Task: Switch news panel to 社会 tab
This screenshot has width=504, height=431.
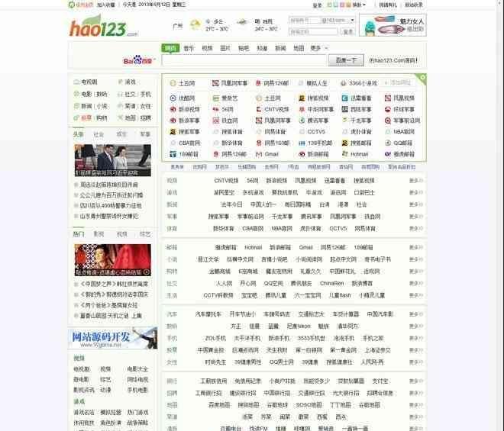Action: [99, 134]
